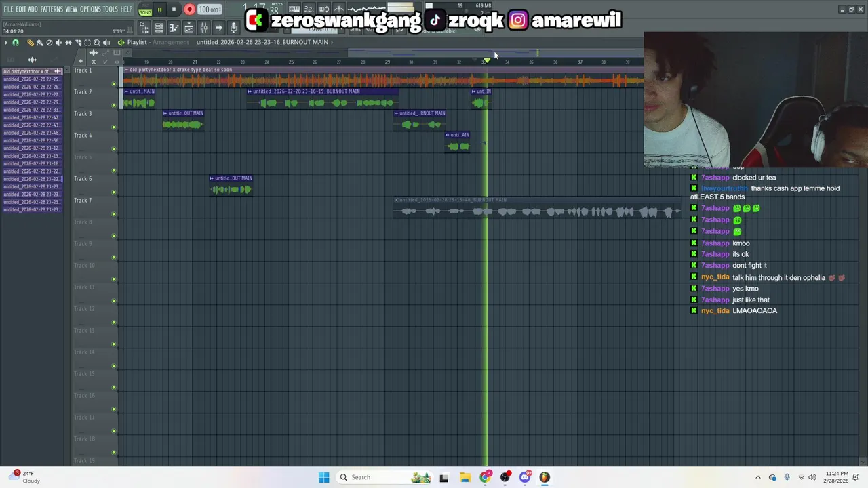Open the EDIT menu
Screen dimensions: 868x488
21,9
